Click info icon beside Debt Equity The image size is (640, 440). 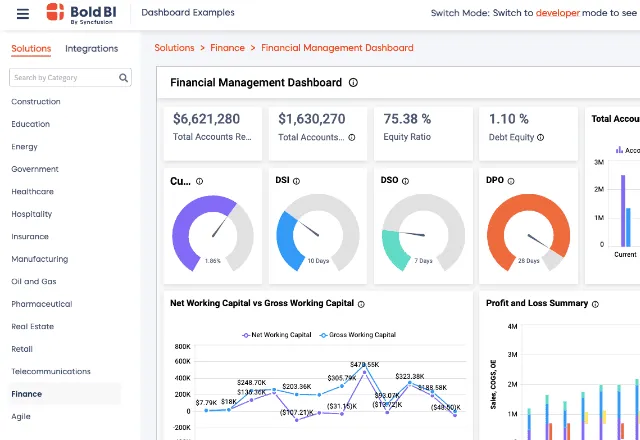(541, 137)
